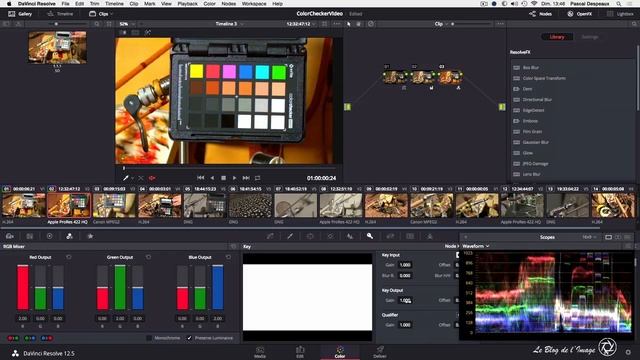
Task: Select node 02 in the node graph
Action: pyautogui.click(x=422, y=77)
